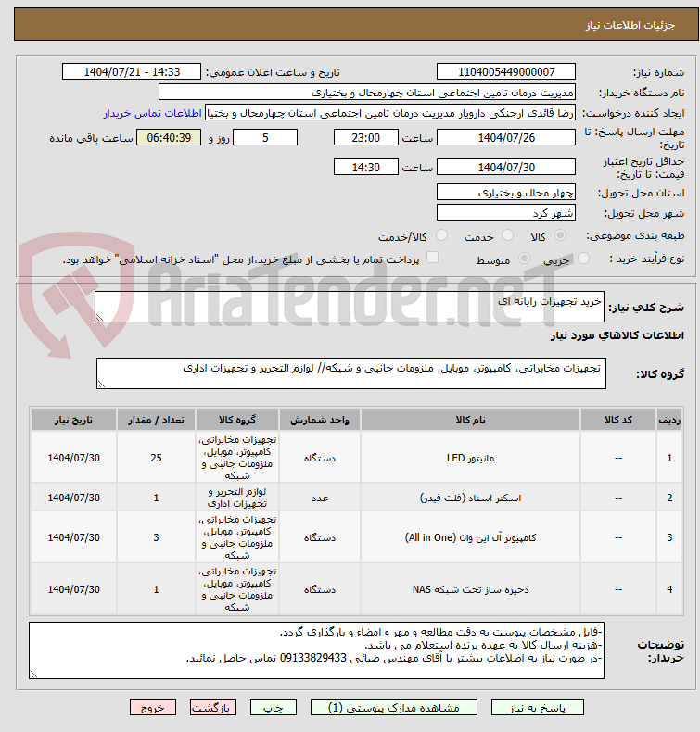Click the 'کد کالا' column header
700x732 pixels.
(617, 420)
